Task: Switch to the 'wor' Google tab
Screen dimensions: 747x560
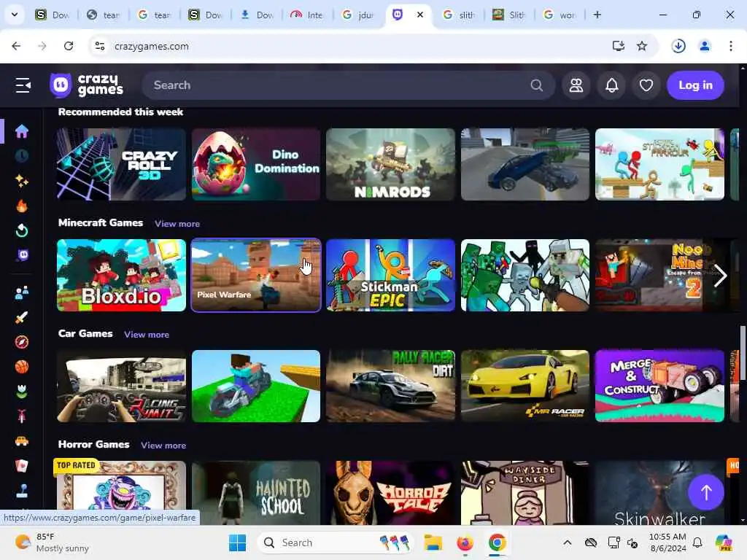Action: [560, 15]
